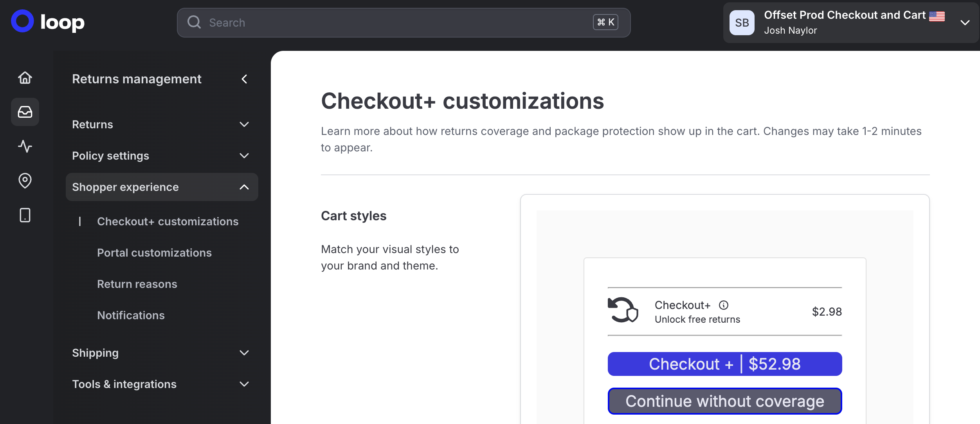
Task: Open the mobile device sidebar icon
Action: pos(25,215)
